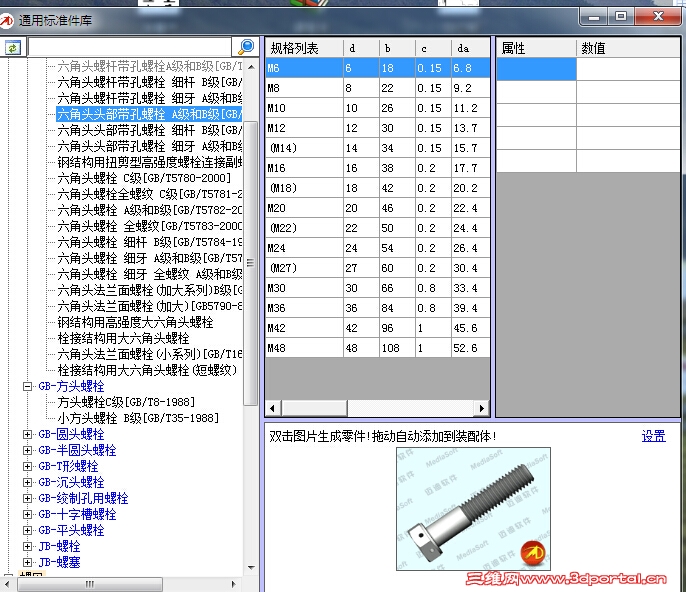The image size is (686, 592).
Task: Select 栓接结构用大六角头螺栓(短螺纹) item
Action: coord(147,370)
